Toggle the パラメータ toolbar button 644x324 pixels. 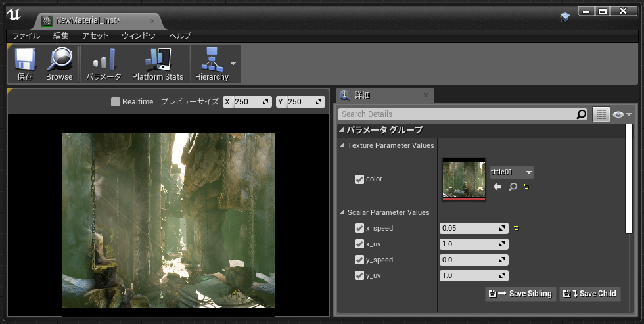click(x=104, y=64)
